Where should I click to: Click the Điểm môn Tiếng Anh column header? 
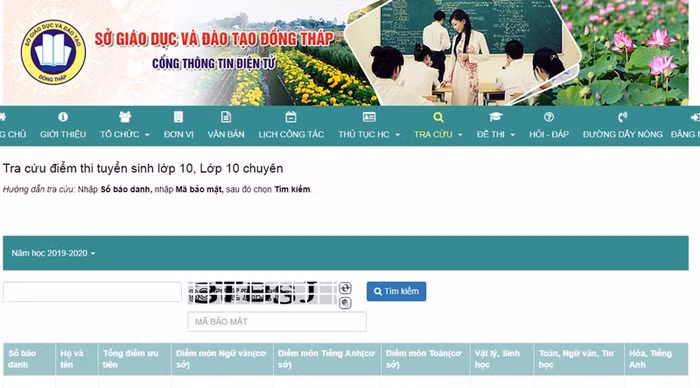(327, 359)
